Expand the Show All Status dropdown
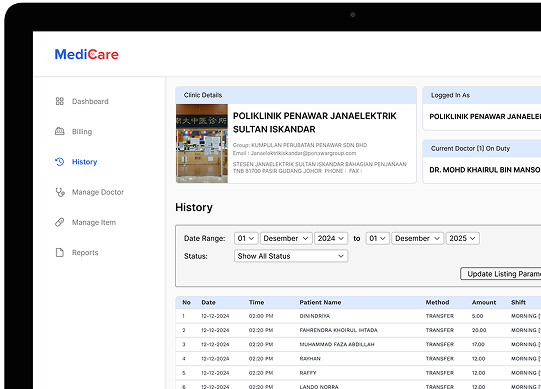This screenshot has height=389, width=541. pos(291,256)
